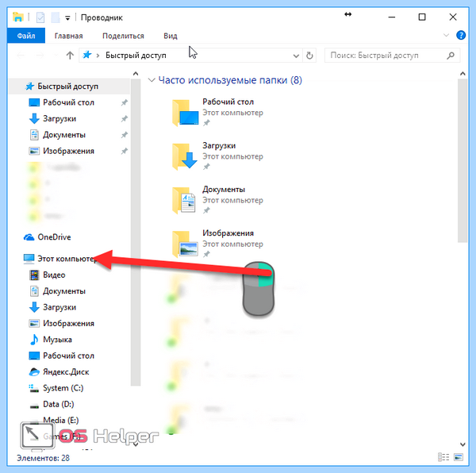476x473 pixels.
Task: Click Документы icon under Быстрый доступ
Action: [x=34, y=135]
